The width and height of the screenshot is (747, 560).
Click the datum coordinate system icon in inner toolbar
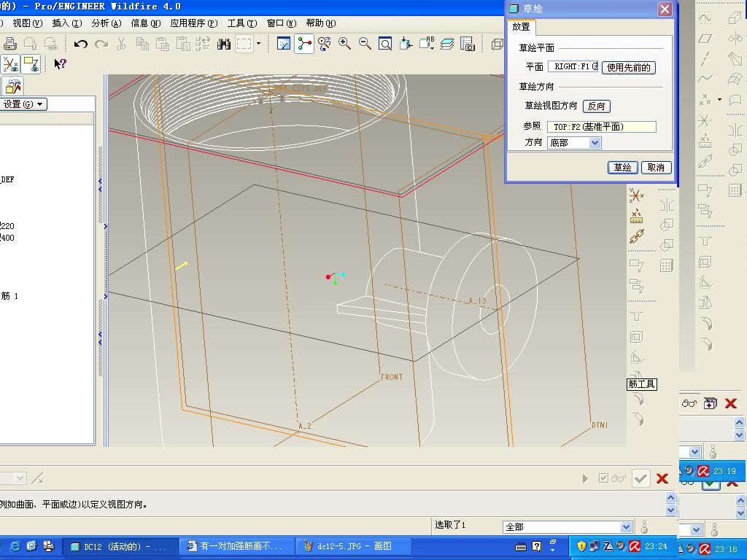tap(636, 195)
